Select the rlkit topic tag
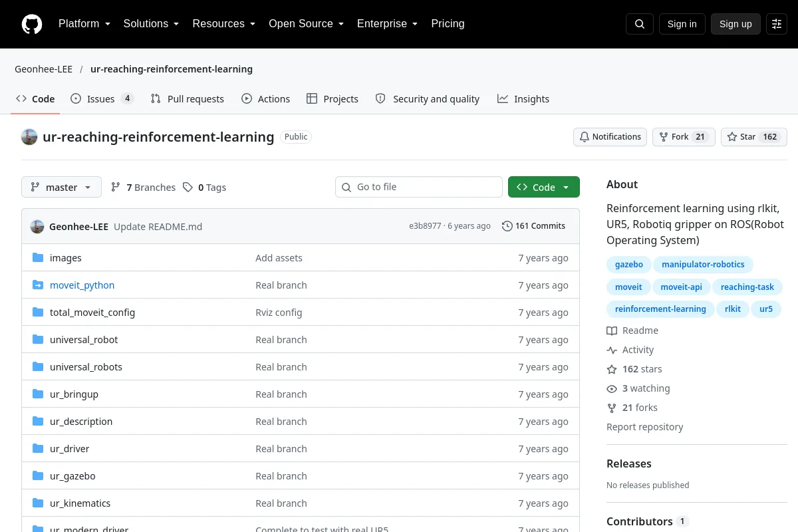 [x=733, y=309]
